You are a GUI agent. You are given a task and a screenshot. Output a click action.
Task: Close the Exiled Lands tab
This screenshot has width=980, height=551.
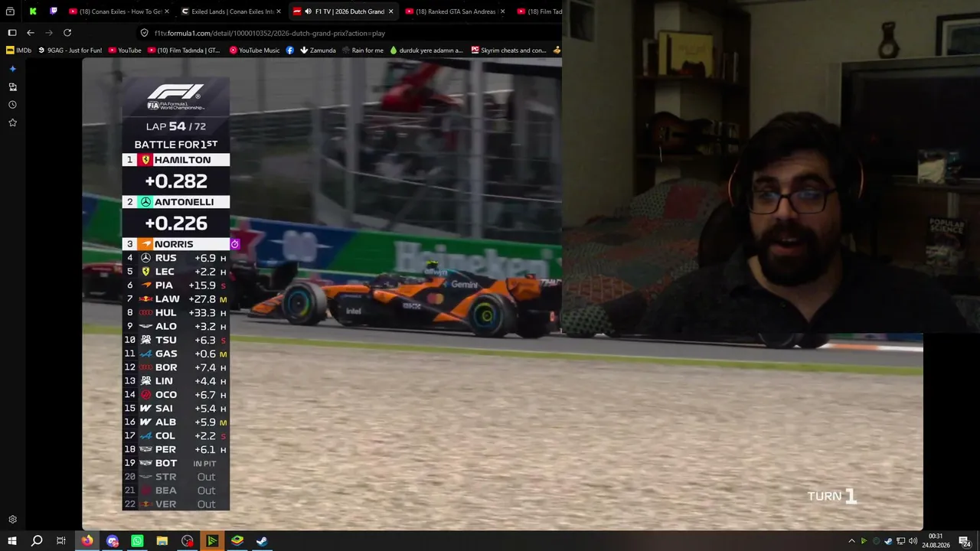[x=279, y=11]
